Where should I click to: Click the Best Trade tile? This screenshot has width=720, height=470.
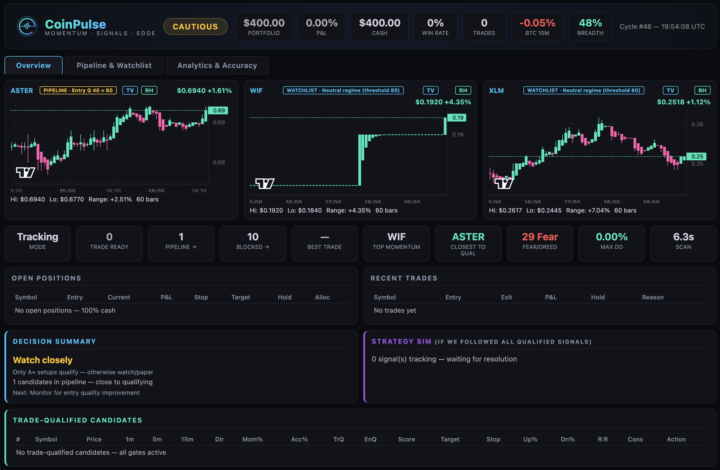[324, 243]
